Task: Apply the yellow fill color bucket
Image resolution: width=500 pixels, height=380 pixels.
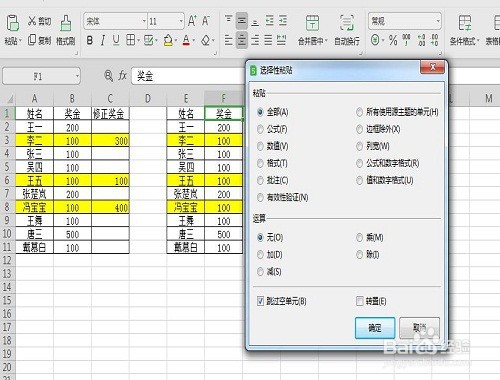Action: (168, 40)
